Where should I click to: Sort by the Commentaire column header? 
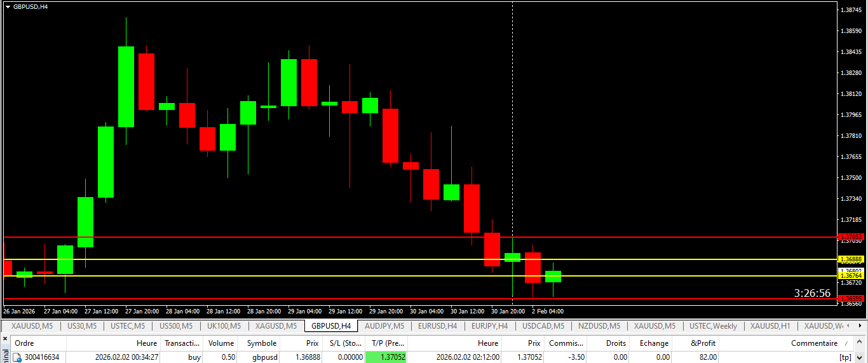(x=813, y=343)
